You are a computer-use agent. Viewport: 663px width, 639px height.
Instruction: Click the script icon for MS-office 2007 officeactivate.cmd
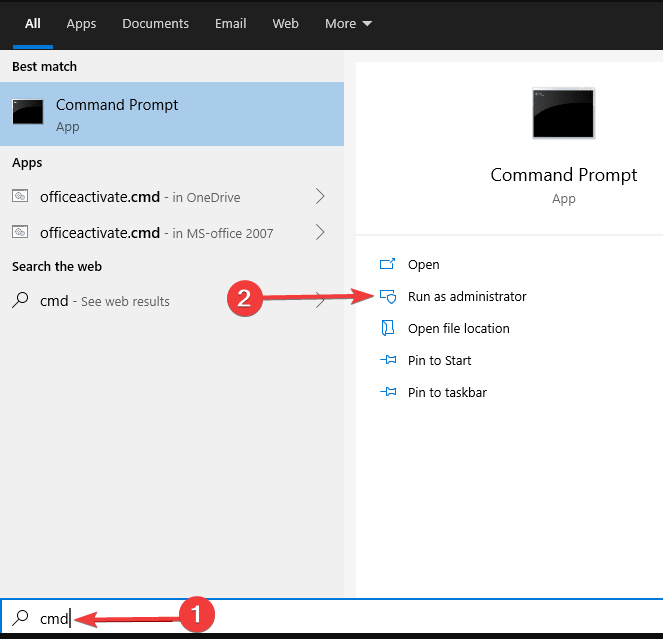point(20,232)
